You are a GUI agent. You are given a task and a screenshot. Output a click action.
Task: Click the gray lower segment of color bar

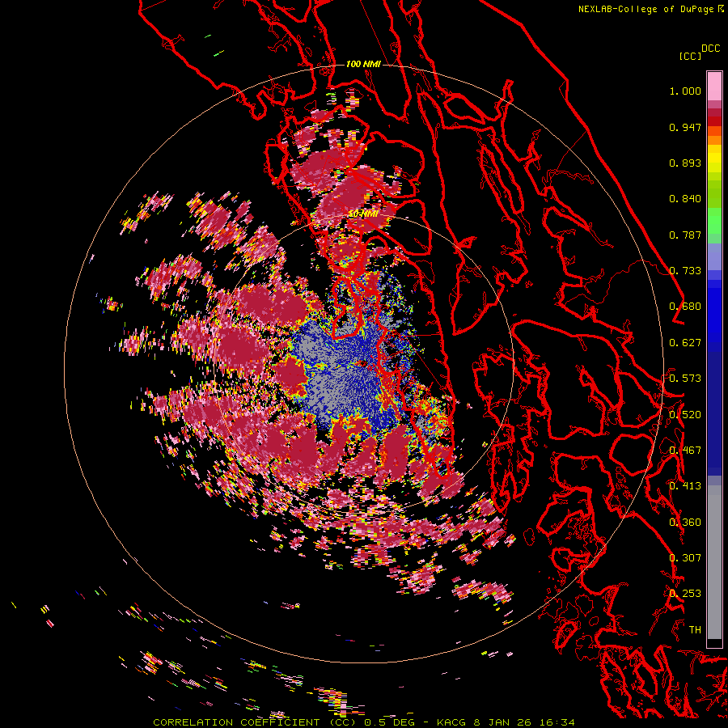click(x=714, y=562)
